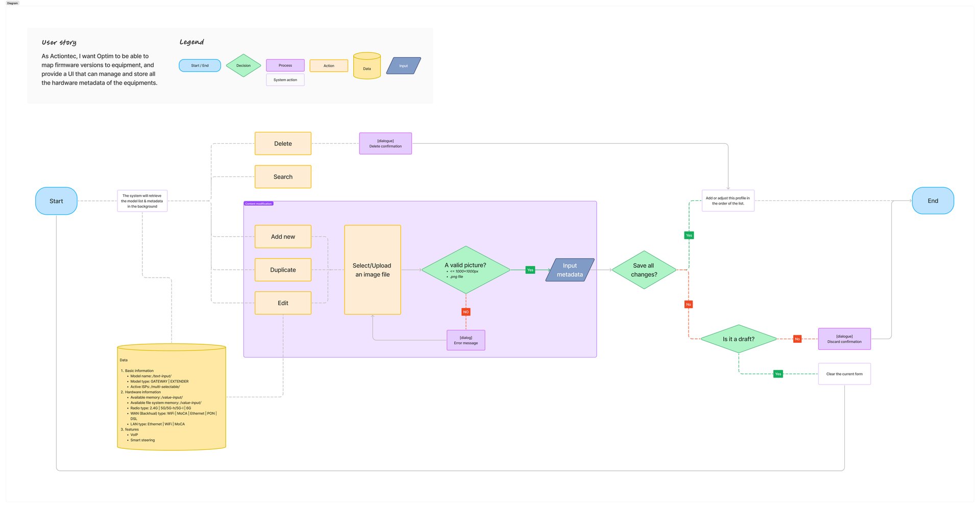
Task: Select the Start / End shape in the legend
Action: [200, 65]
